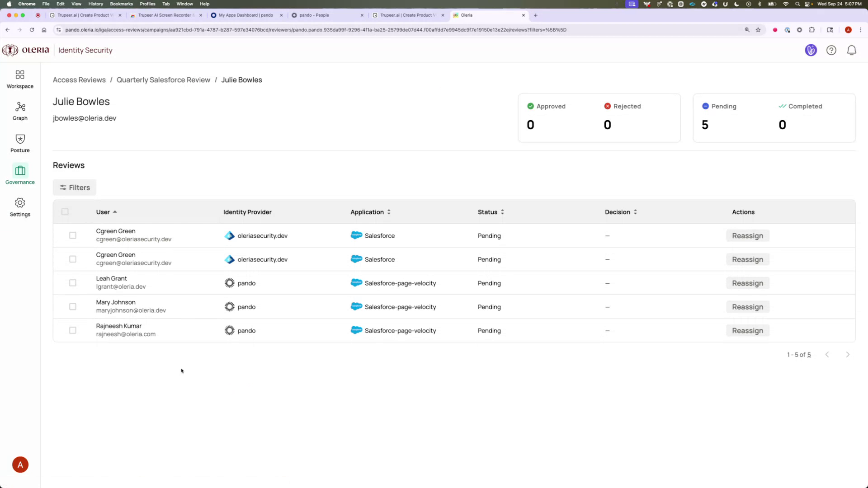
Task: Open the Bookmarks menu in the menu bar
Action: (121, 4)
